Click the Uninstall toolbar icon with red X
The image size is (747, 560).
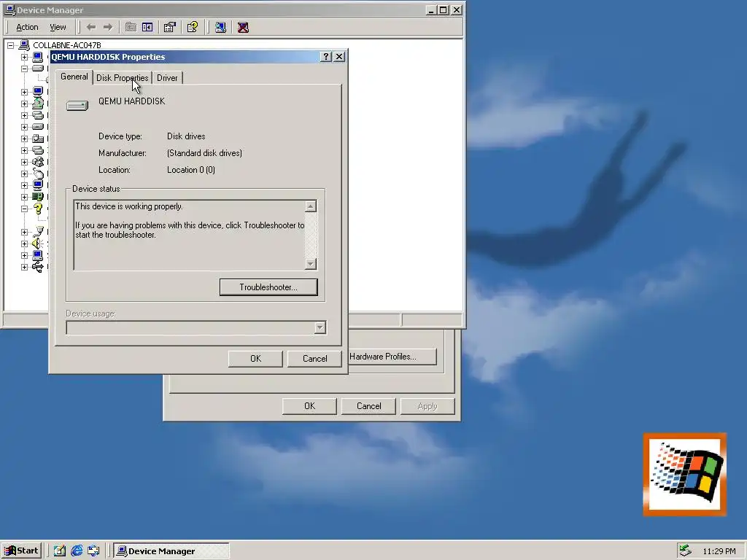pyautogui.click(x=243, y=27)
